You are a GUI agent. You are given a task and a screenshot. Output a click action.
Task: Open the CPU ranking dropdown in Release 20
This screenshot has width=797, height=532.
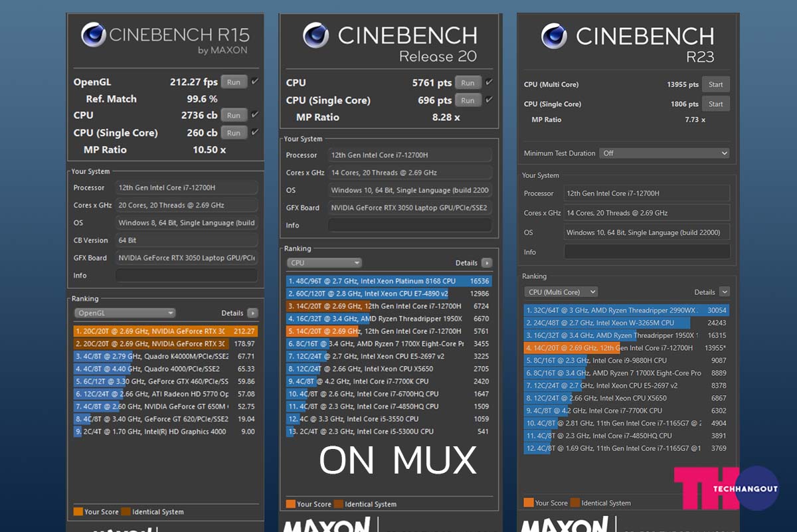pos(325,263)
